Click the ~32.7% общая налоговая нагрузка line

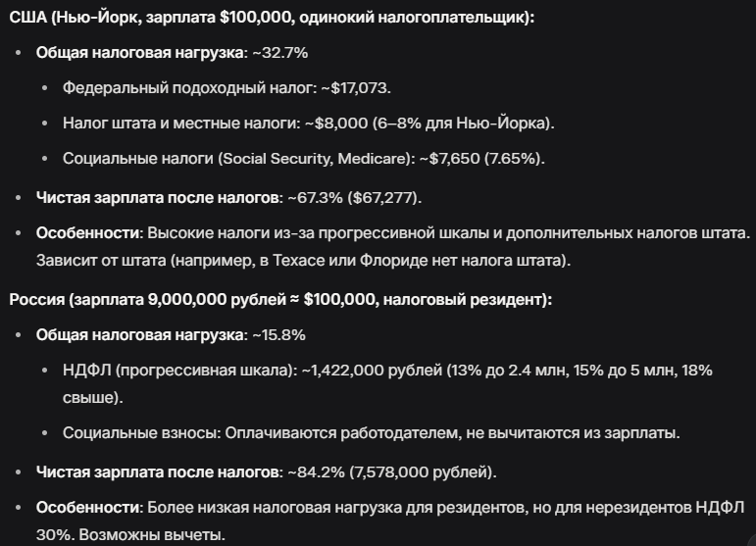click(x=172, y=53)
